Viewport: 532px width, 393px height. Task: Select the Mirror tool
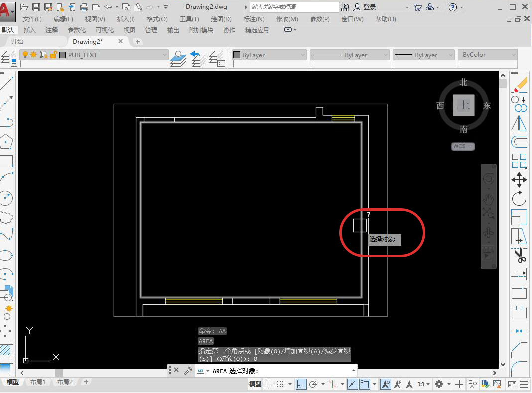(x=519, y=123)
